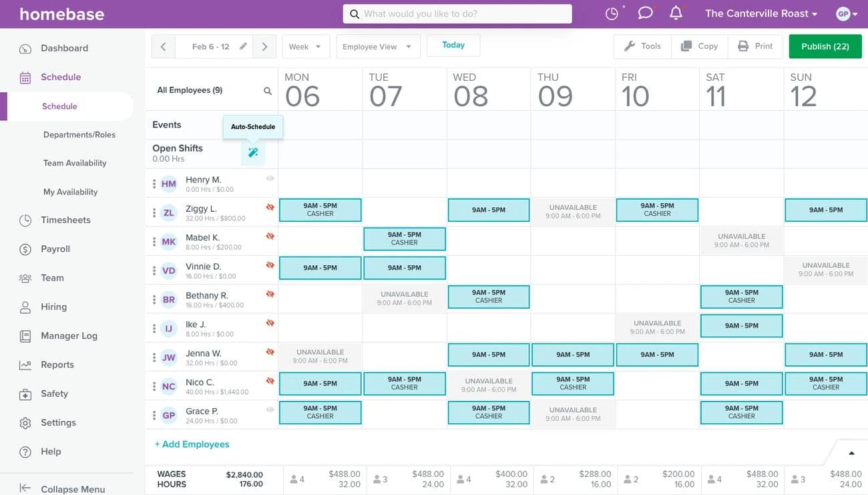The height and width of the screenshot is (495, 868).
Task: Open Timesheets in the sidebar
Action: pyautogui.click(x=65, y=220)
